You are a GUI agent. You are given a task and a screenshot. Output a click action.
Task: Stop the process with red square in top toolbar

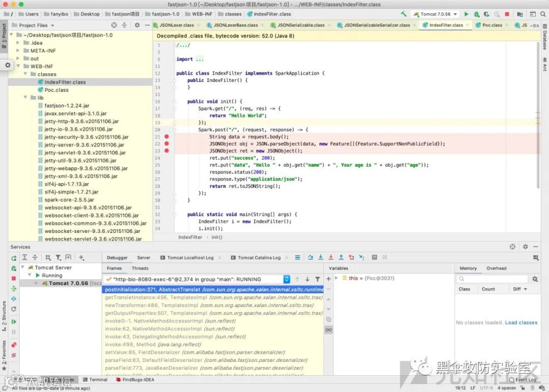coord(507,14)
